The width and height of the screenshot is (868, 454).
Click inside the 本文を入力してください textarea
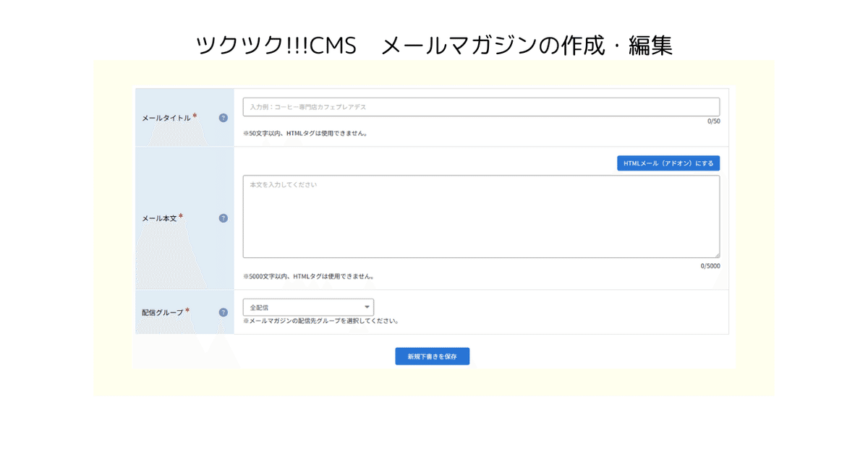[481, 215]
